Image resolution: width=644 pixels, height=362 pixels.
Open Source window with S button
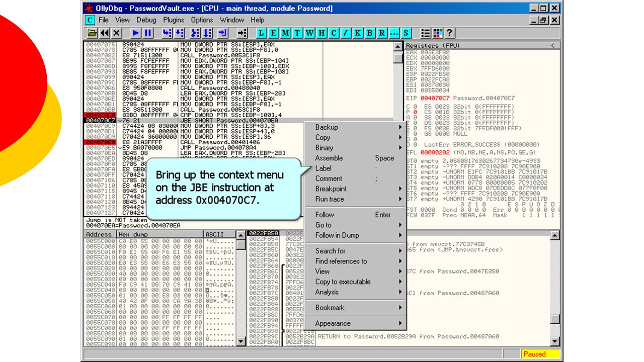(406, 33)
